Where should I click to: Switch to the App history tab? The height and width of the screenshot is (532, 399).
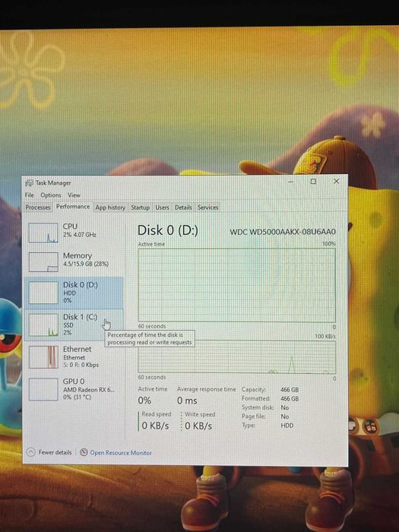click(x=110, y=207)
